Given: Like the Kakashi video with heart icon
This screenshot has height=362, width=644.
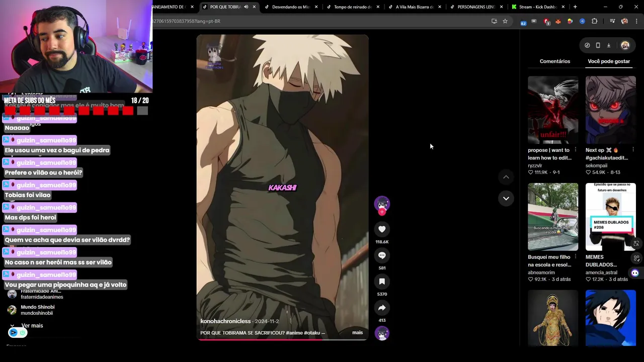Looking at the screenshot, I should point(382,229).
